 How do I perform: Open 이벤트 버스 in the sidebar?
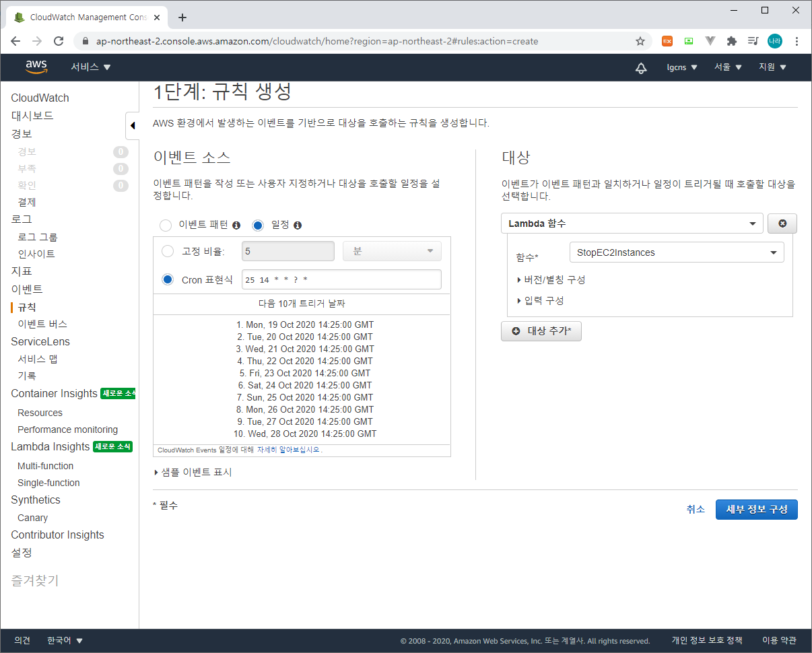point(42,324)
